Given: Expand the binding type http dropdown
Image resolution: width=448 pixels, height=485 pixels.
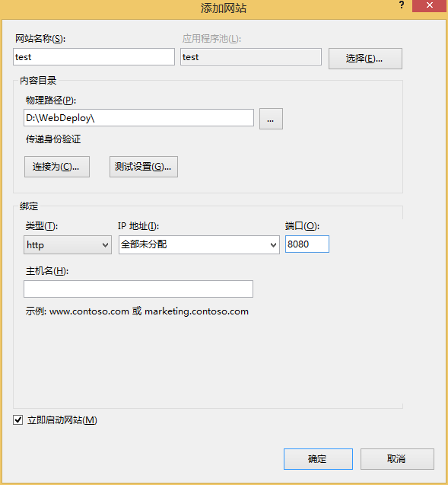Looking at the screenshot, I should (68, 245).
